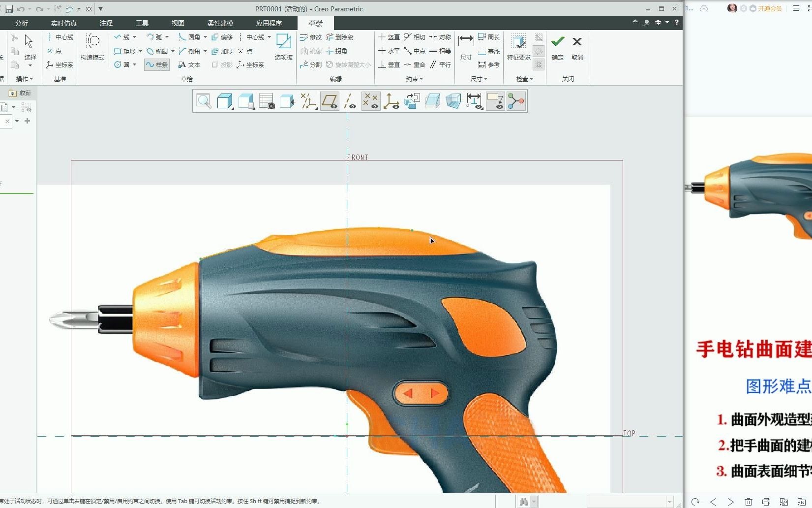Click the Text (文本) sketch tool

click(x=189, y=64)
